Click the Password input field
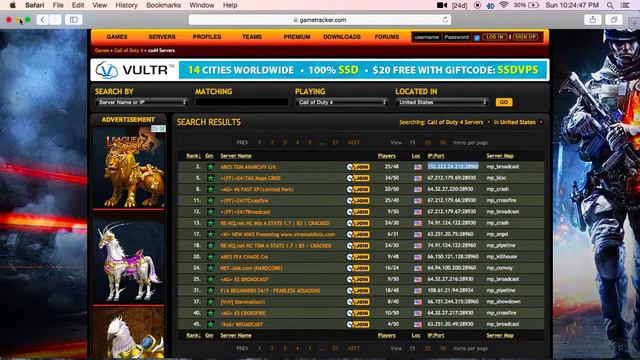This screenshot has width=640, height=360. 457,37
